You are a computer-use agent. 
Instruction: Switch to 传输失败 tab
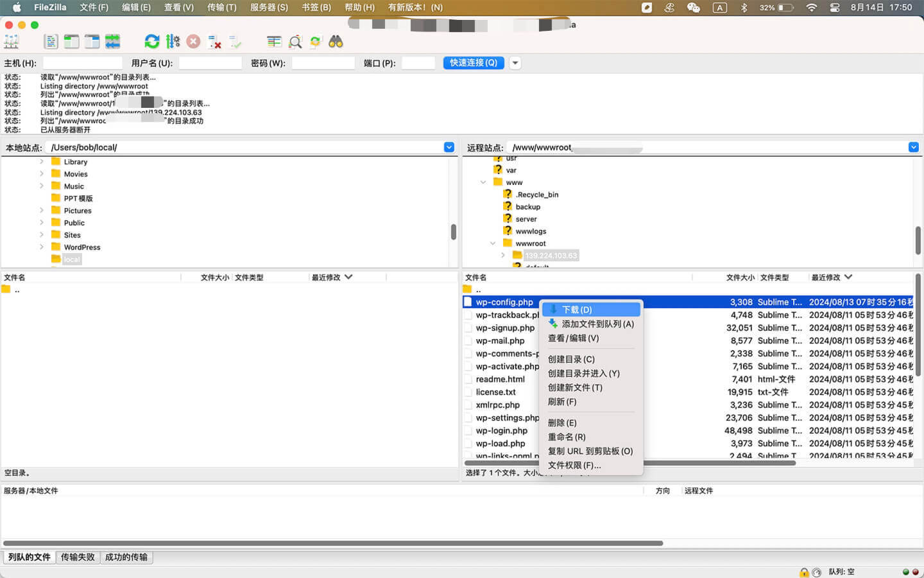coord(78,557)
